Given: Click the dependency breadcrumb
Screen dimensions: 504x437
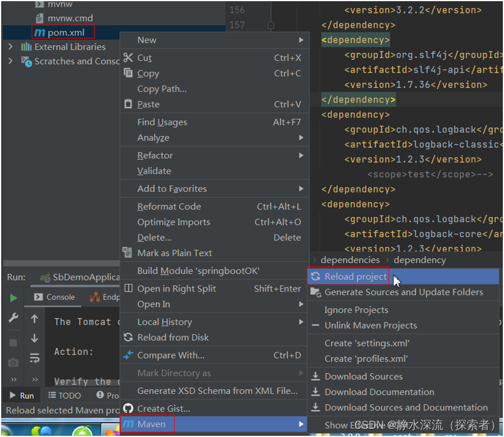Looking at the screenshot, I should click(420, 260).
